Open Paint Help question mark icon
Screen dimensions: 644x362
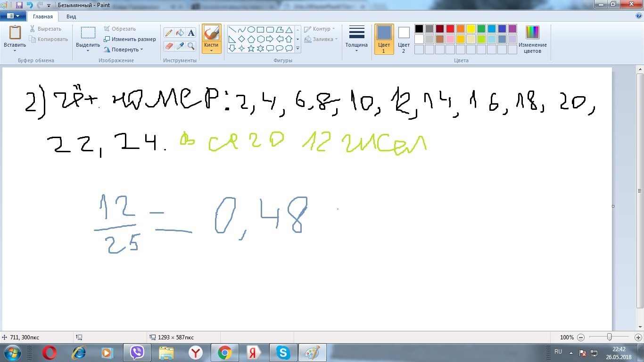pyautogui.click(x=639, y=16)
